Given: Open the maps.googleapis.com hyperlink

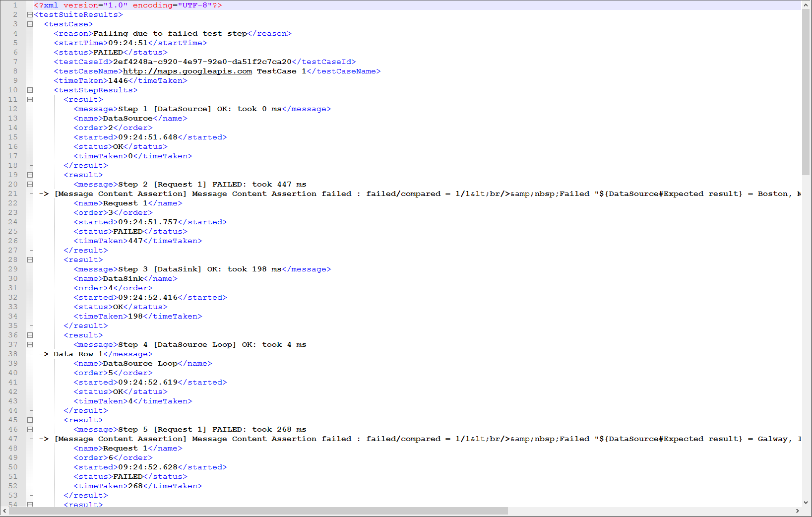Looking at the screenshot, I should [x=187, y=71].
